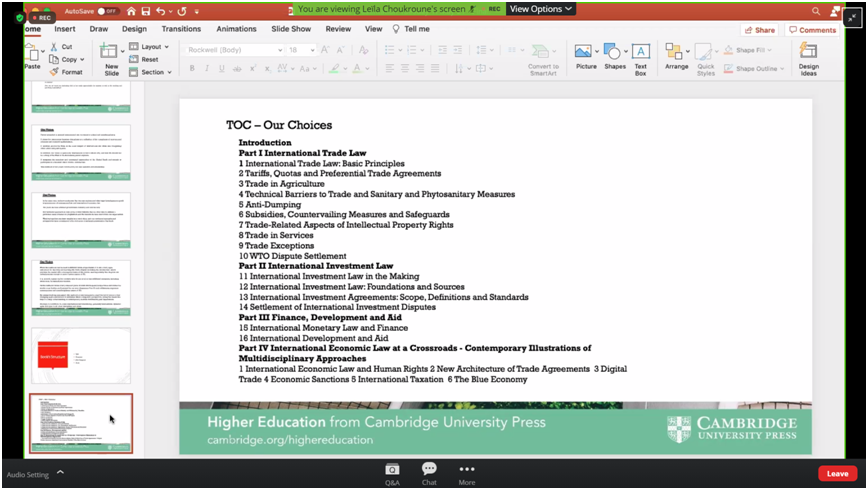Viewport: 868px width, 490px height.
Task: Insert a Picture from the ribbon
Action: tap(585, 56)
